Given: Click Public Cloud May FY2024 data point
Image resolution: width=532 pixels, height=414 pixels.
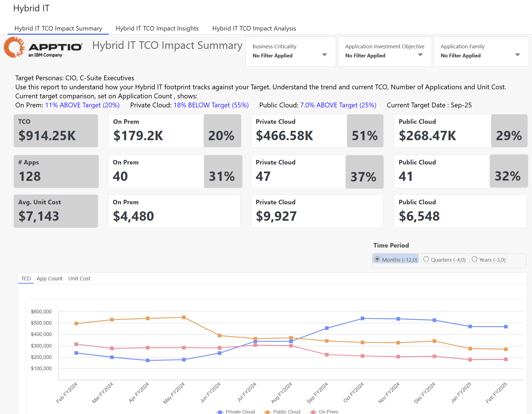Looking at the screenshot, I should click(x=184, y=317).
